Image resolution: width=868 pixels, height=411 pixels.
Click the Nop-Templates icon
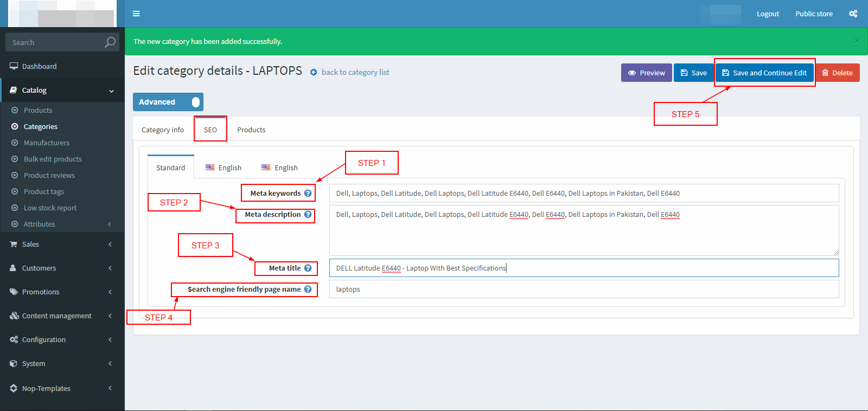(x=14, y=388)
